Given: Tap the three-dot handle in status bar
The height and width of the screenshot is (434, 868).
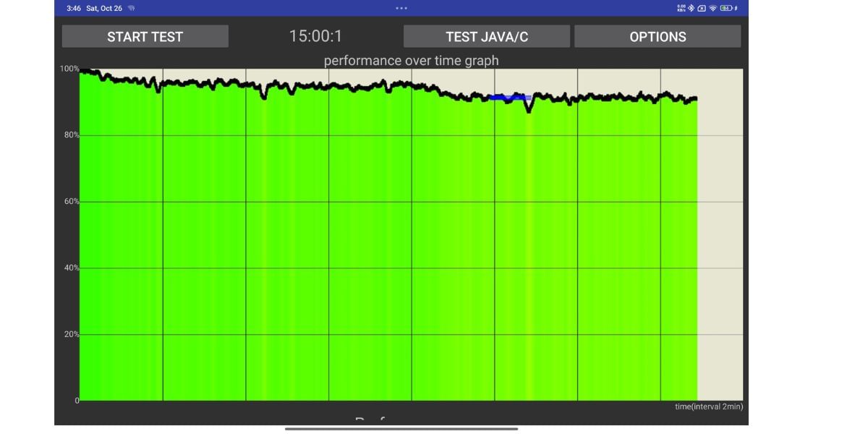Looking at the screenshot, I should point(401,8).
